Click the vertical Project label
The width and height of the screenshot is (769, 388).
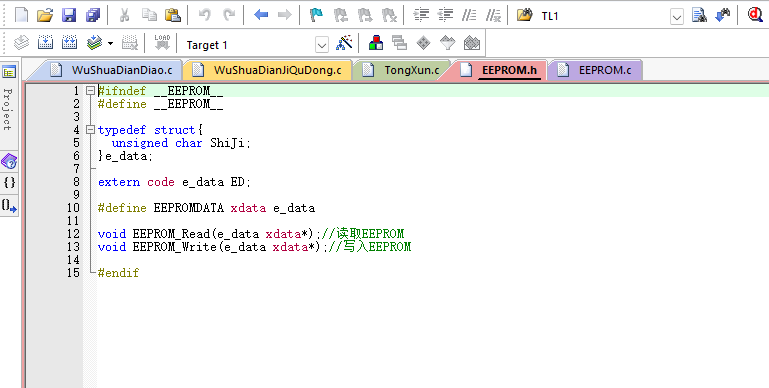coord(7,109)
